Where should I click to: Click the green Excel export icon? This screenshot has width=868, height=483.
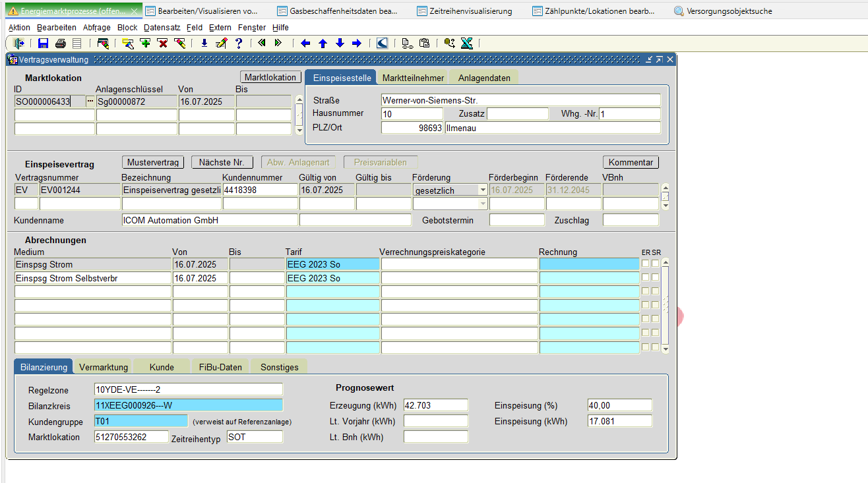click(467, 43)
